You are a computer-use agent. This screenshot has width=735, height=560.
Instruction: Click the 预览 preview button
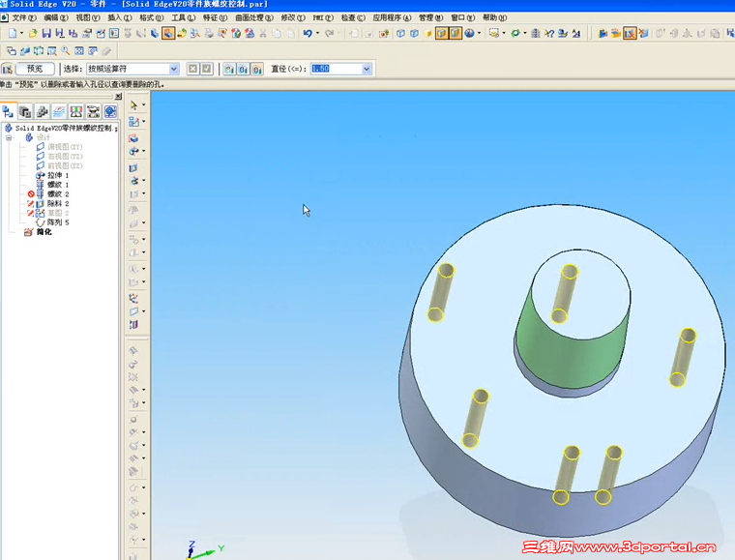(x=35, y=69)
